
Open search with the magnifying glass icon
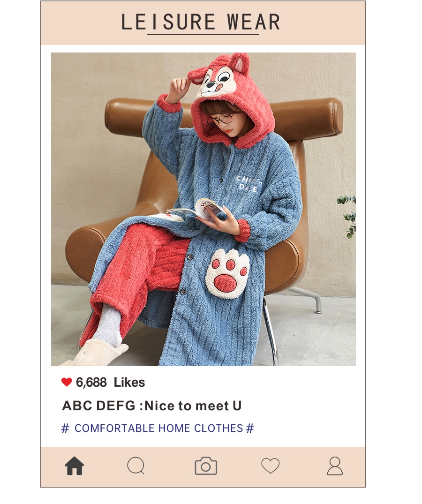[x=136, y=466]
